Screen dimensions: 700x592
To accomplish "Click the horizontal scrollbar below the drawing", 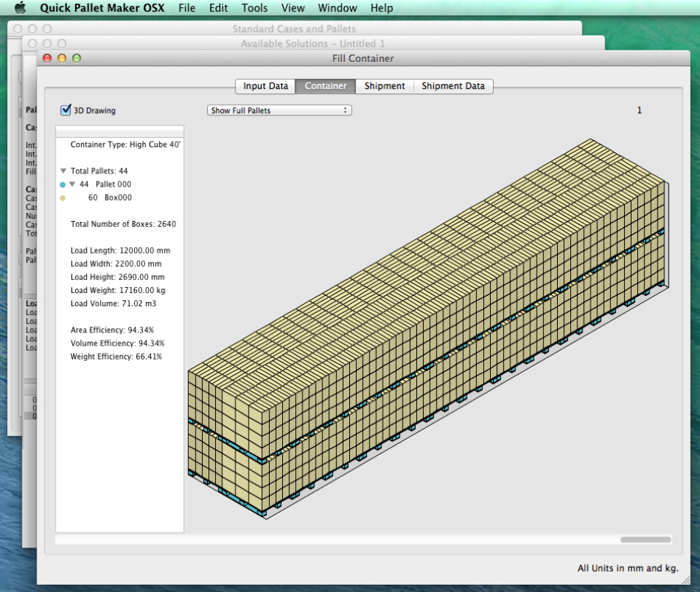I will click(x=645, y=540).
